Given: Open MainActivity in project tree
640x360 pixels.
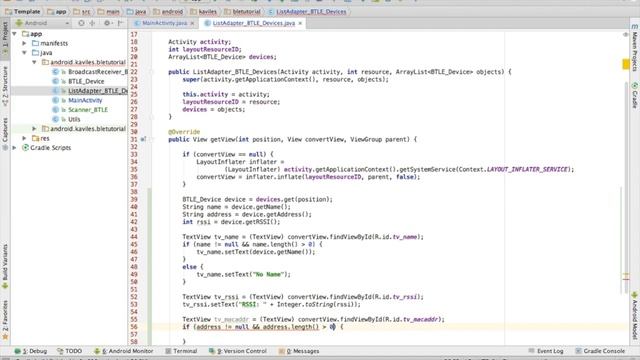Looking at the screenshot, I should (x=85, y=100).
